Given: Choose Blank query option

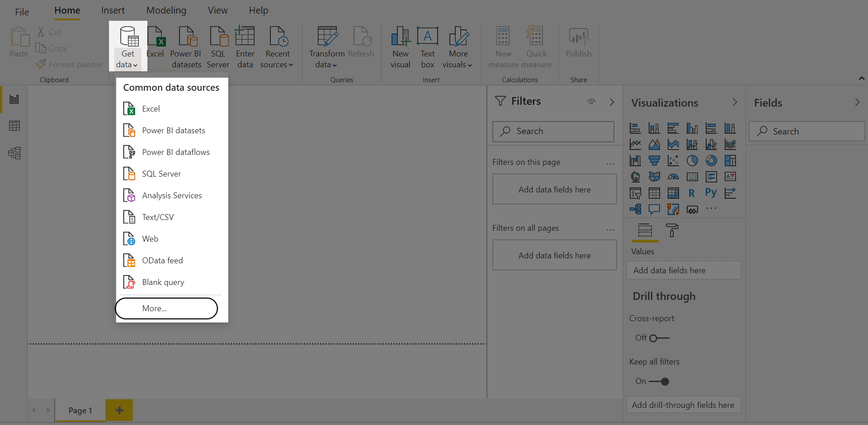Looking at the screenshot, I should [x=172, y=282].
